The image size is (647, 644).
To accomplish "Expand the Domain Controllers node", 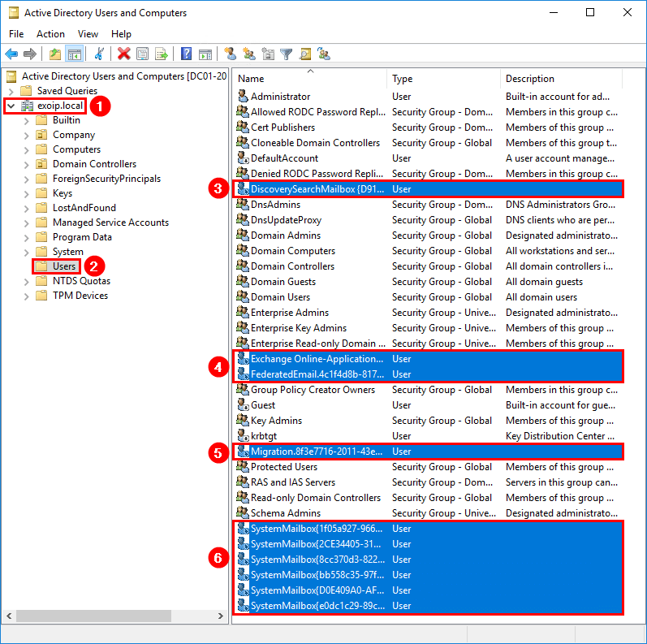I will coord(27,165).
